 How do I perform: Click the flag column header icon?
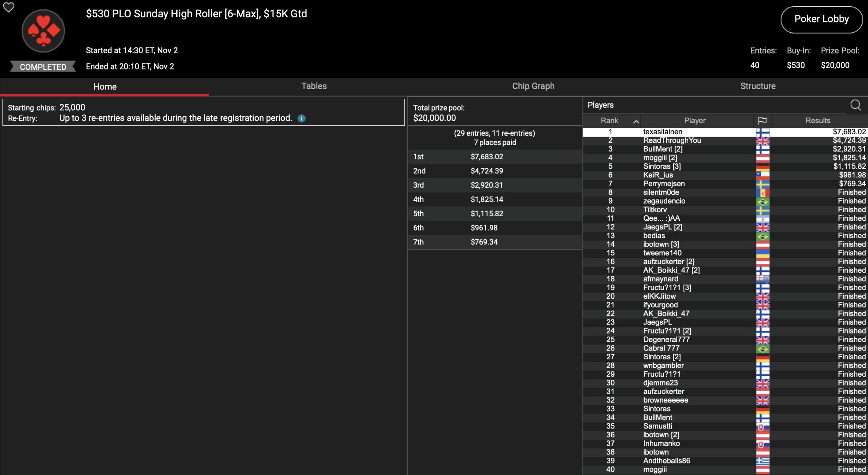(762, 121)
